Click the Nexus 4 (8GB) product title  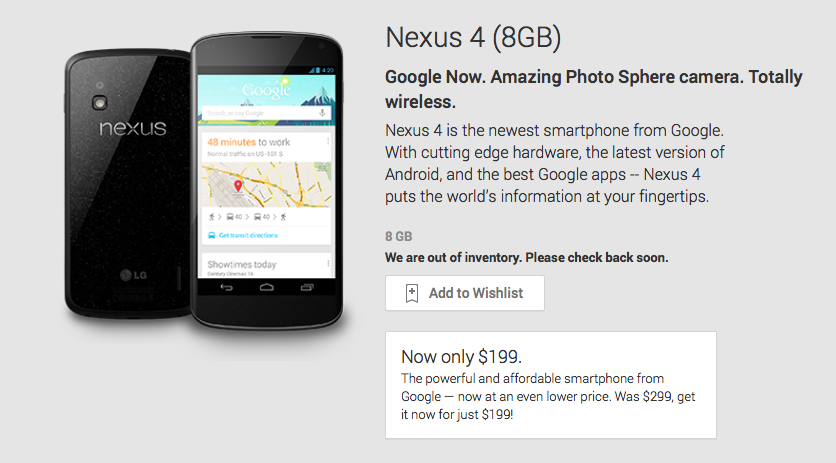tap(473, 38)
